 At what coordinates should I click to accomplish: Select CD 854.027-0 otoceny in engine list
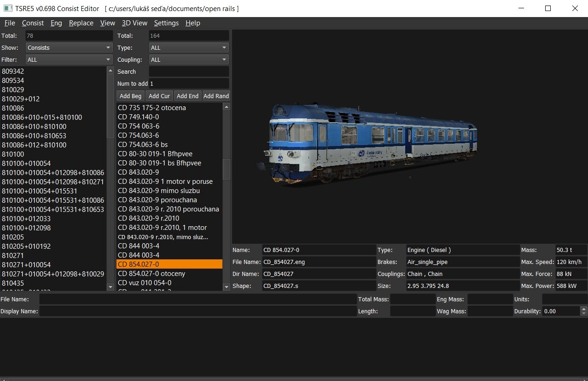coord(151,274)
